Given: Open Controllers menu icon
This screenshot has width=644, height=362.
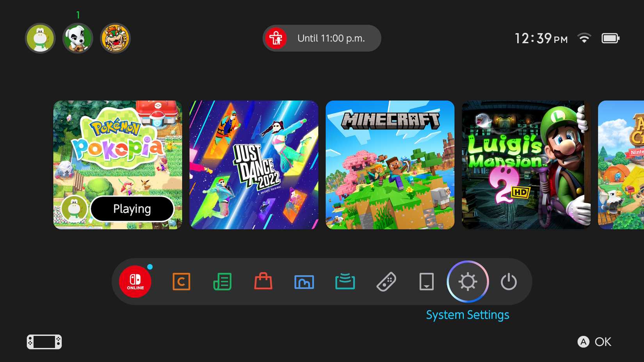Looking at the screenshot, I should (386, 282).
